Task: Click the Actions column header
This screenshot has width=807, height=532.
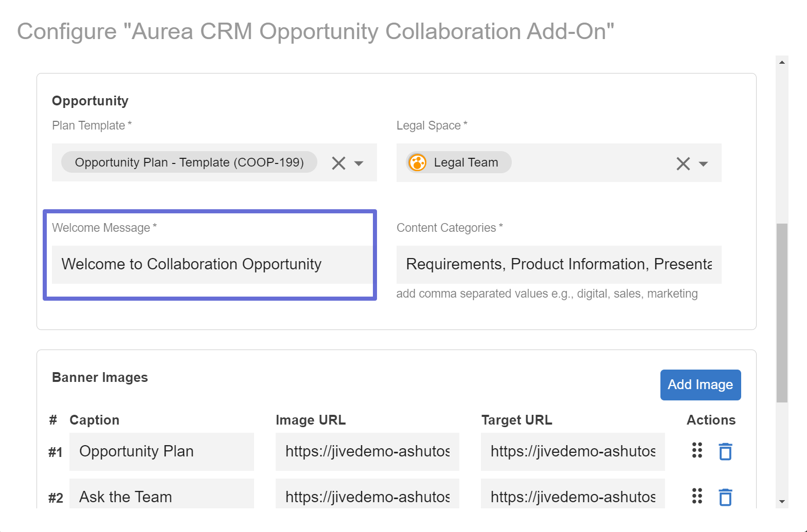Action: point(711,420)
